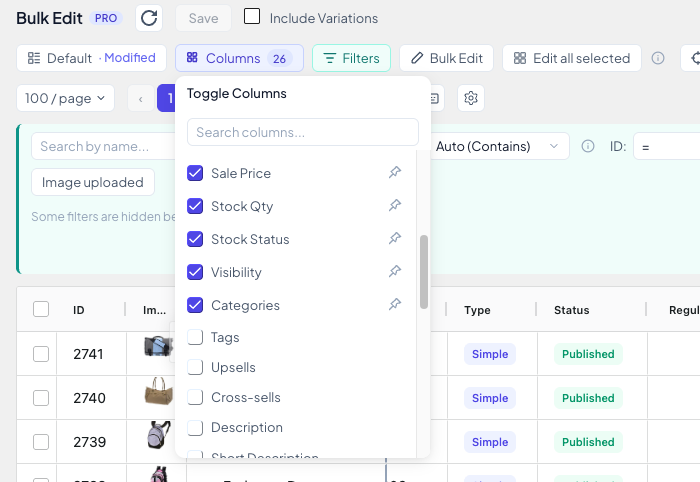
Task: Click Bulk Edit pencil button
Action: [446, 58]
